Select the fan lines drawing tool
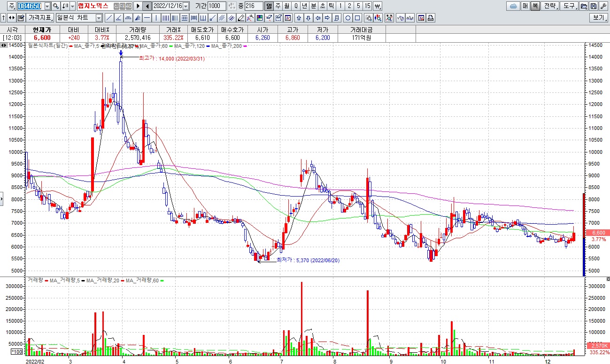Viewport: 610px width, 364px height. click(x=137, y=18)
